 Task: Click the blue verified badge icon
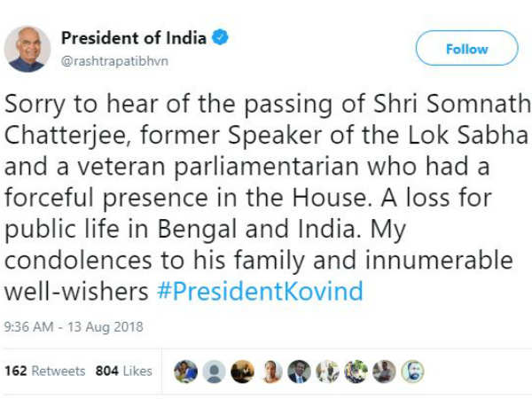[x=220, y=38]
